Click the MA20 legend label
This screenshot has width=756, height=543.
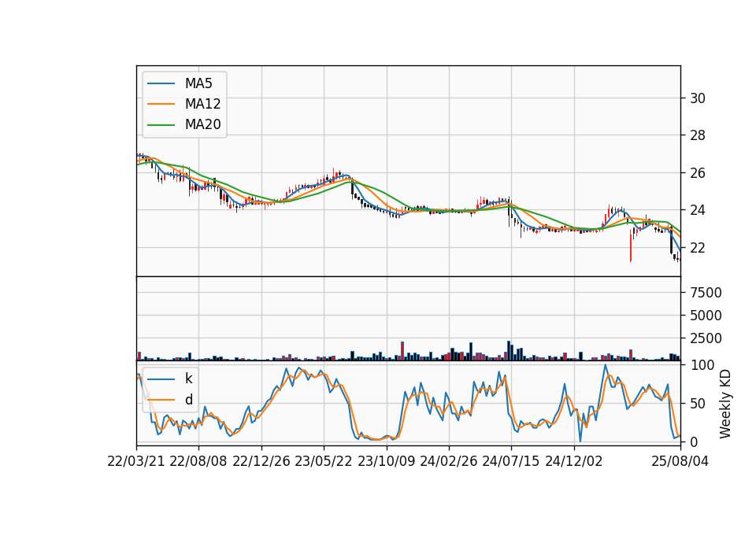click(202, 124)
